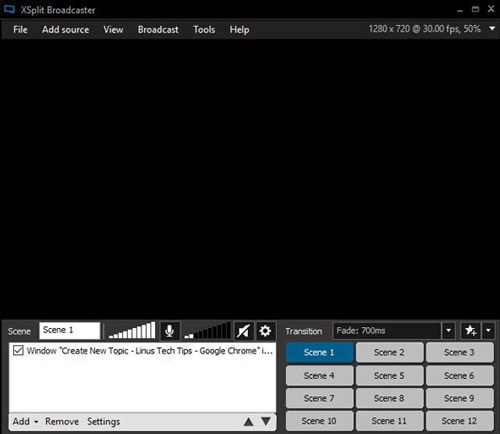Switch to Scene 2

click(x=389, y=352)
